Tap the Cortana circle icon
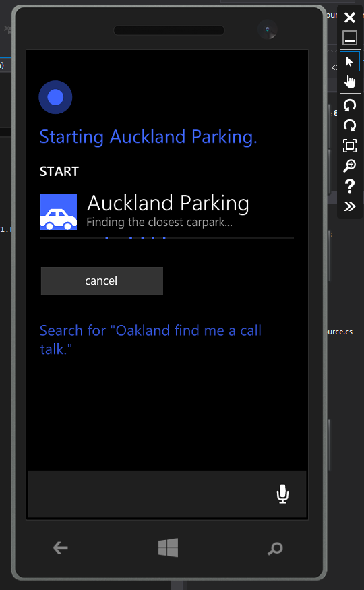This screenshot has height=590, width=364. coord(56,97)
